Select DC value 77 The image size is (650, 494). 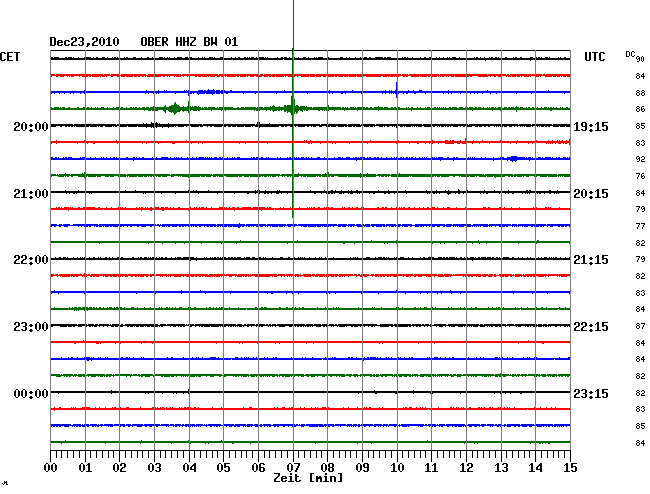(x=640, y=226)
